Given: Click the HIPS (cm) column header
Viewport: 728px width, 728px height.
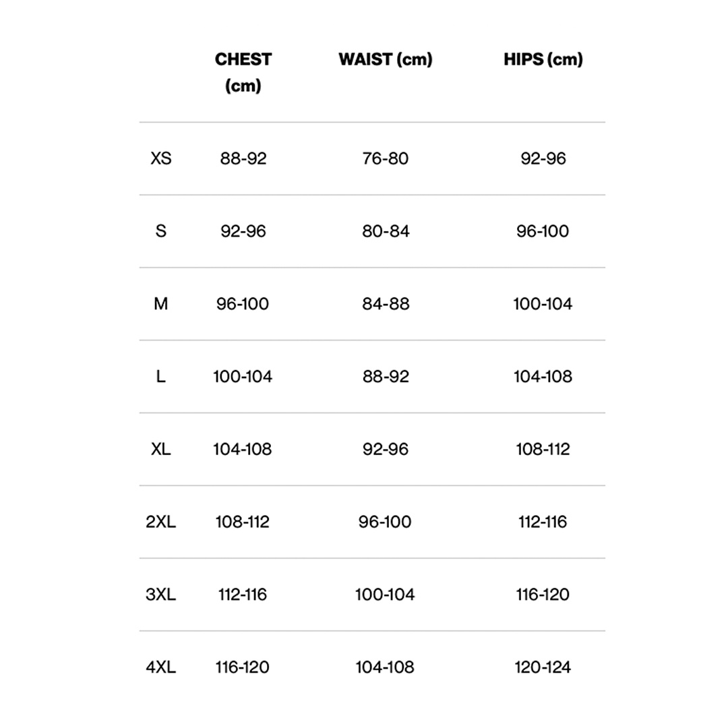Looking at the screenshot, I should 543,59.
